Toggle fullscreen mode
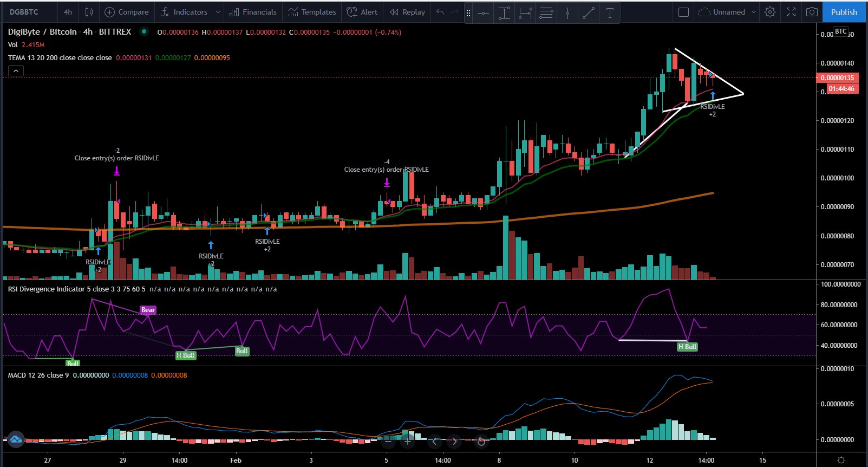 [791, 12]
